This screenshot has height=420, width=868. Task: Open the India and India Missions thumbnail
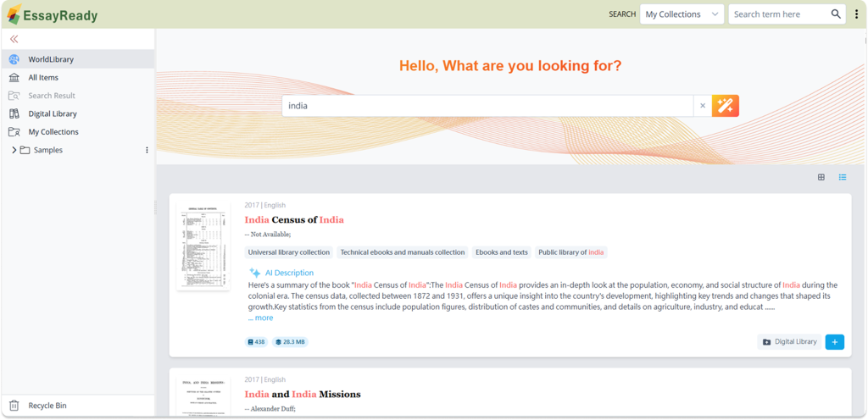(203, 397)
